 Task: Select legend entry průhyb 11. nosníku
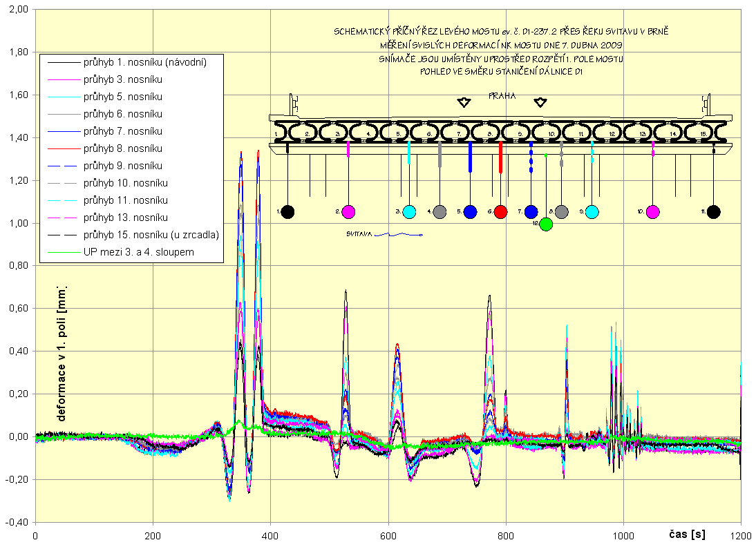(x=124, y=200)
